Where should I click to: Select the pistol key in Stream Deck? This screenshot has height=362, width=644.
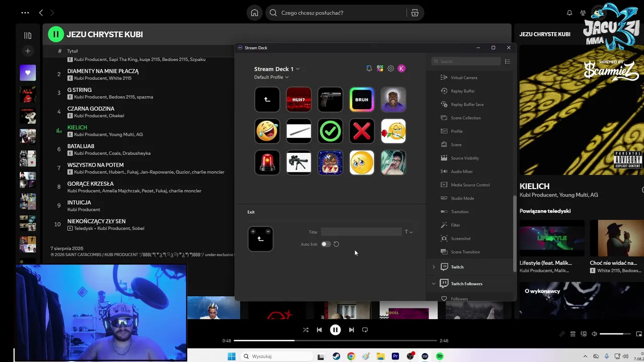coord(330,100)
